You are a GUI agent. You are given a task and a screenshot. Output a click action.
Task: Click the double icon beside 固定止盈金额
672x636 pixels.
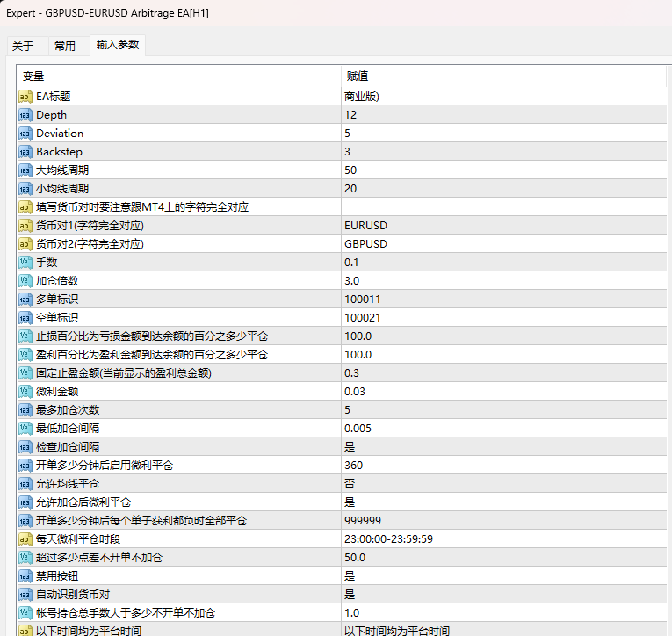(25, 372)
